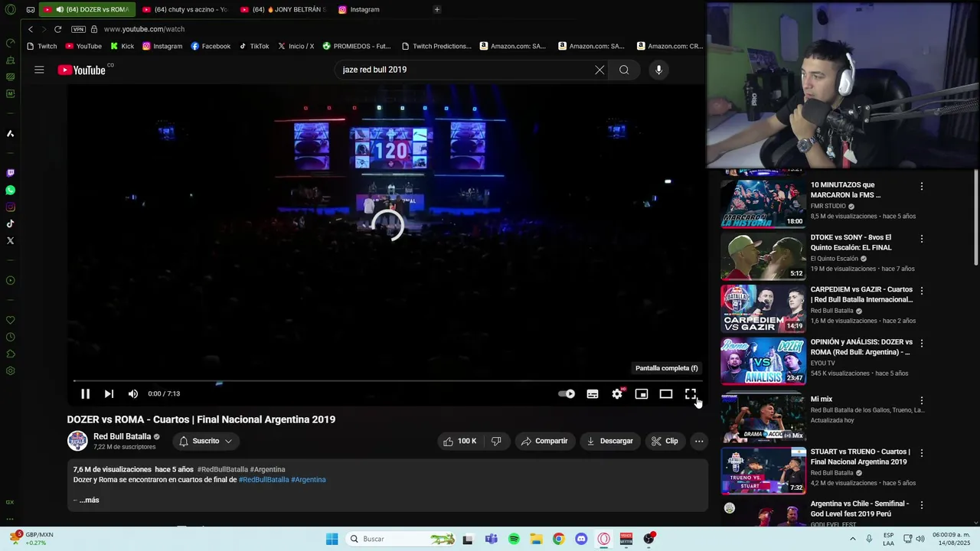
Task: Run search with magnifier button
Action: coord(624,70)
